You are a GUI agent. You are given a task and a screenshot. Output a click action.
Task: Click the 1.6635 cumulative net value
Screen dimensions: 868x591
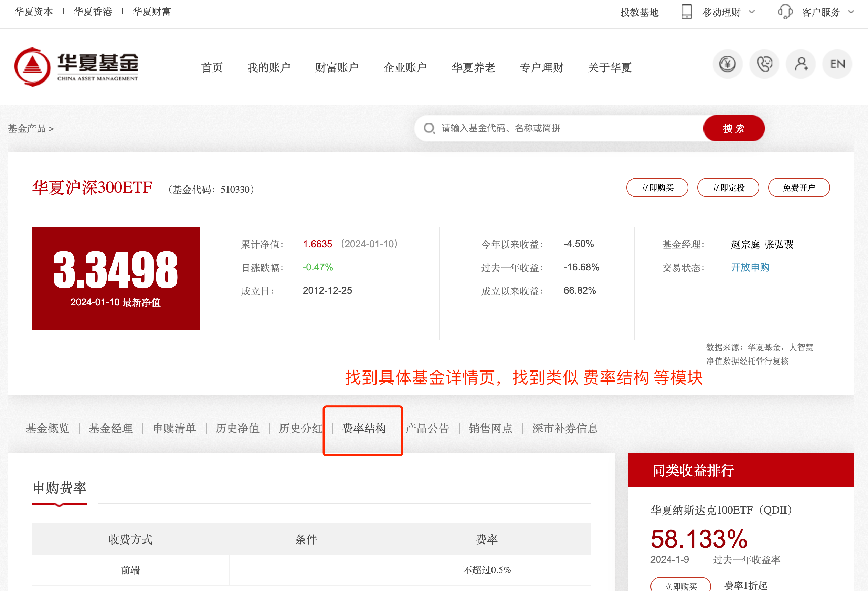[317, 244]
